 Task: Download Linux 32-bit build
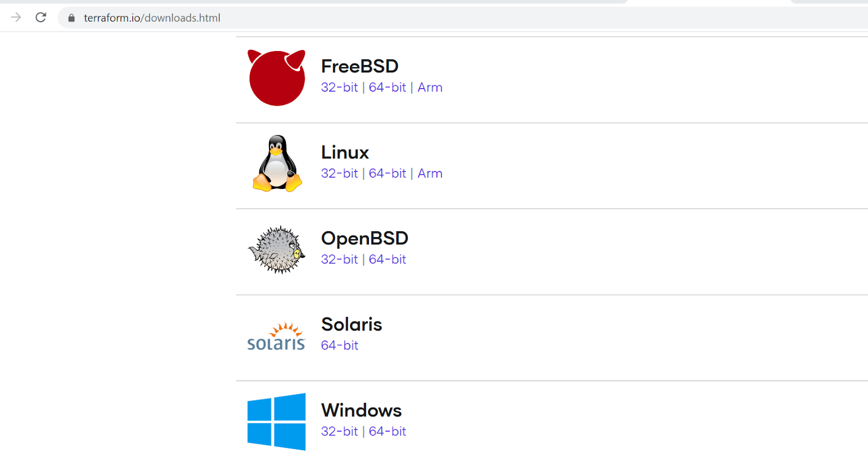pos(340,173)
